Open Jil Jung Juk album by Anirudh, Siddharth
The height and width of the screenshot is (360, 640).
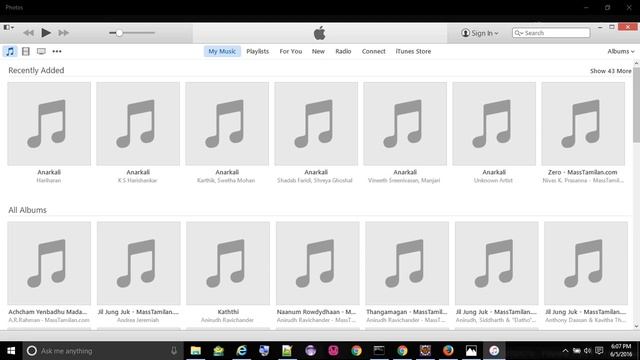[x=496, y=263]
